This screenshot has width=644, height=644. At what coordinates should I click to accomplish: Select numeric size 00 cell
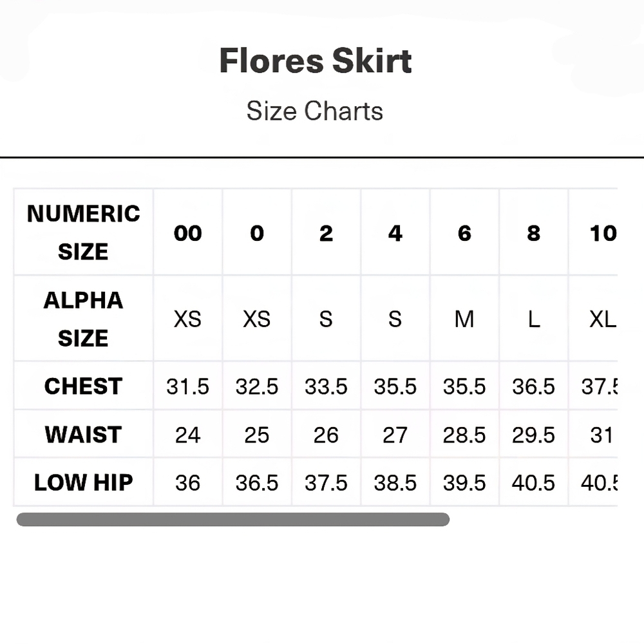tap(187, 232)
